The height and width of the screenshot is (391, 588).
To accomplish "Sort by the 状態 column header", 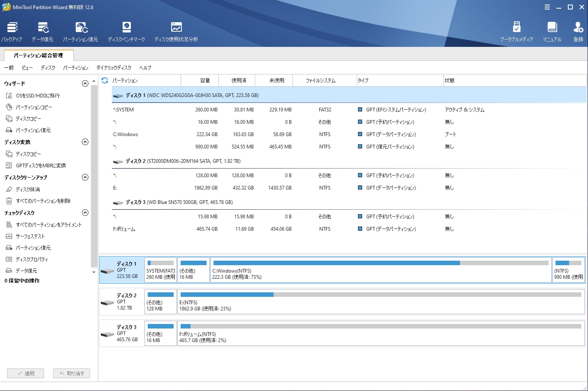I will click(x=515, y=81).
